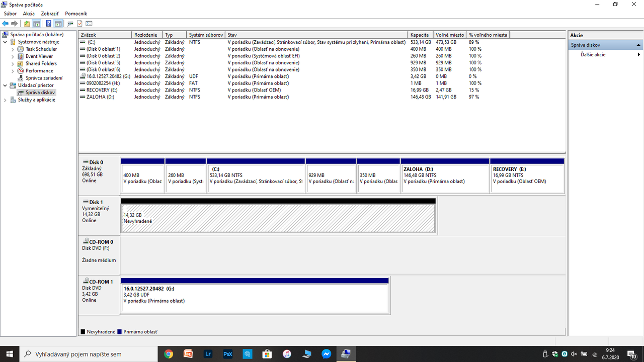Toggle the action pane toolbar icon
This screenshot has width=644, height=362.
click(x=58, y=24)
